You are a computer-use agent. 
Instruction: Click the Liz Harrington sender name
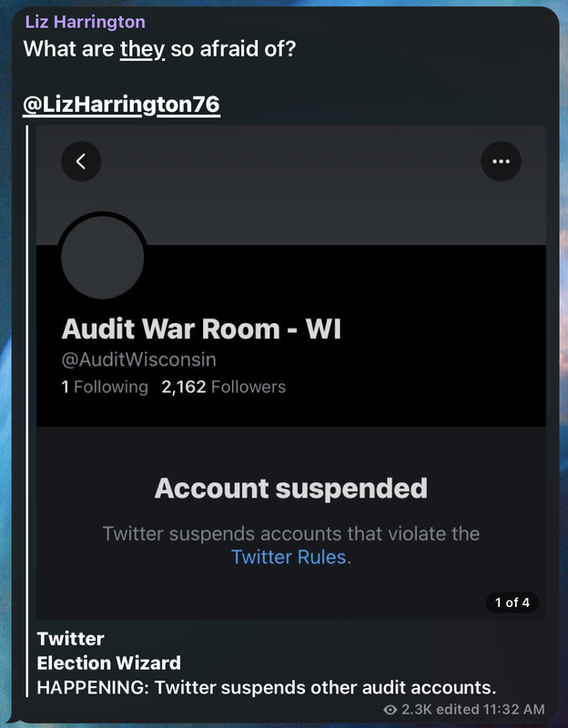tap(85, 22)
